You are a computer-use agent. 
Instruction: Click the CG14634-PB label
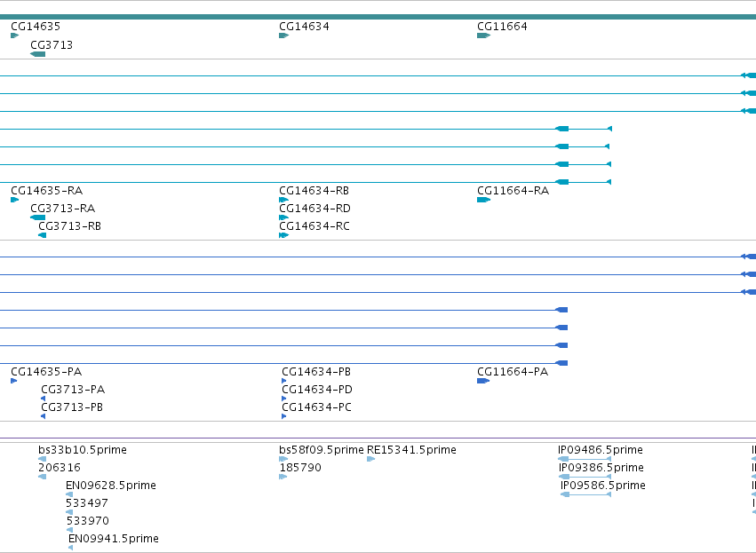[316, 372]
